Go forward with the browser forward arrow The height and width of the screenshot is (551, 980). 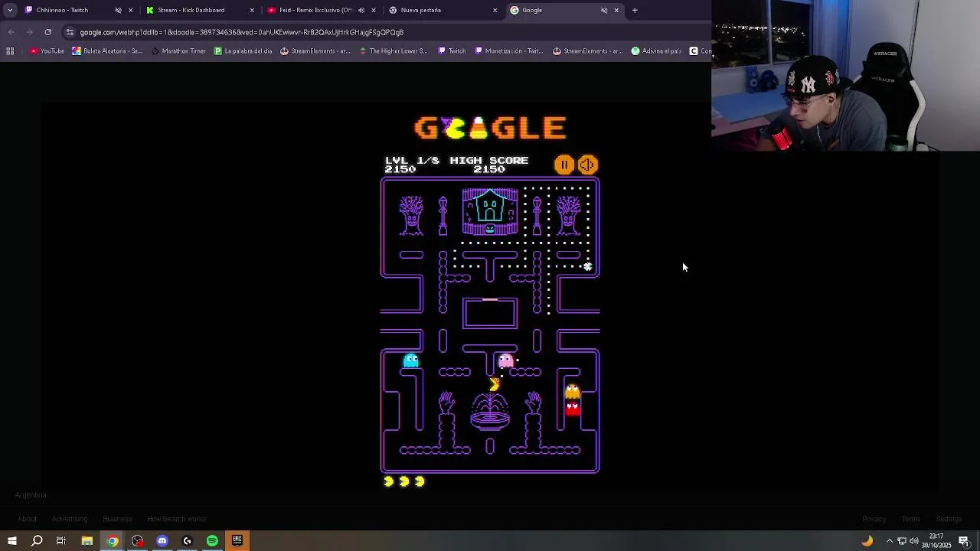coord(29,32)
